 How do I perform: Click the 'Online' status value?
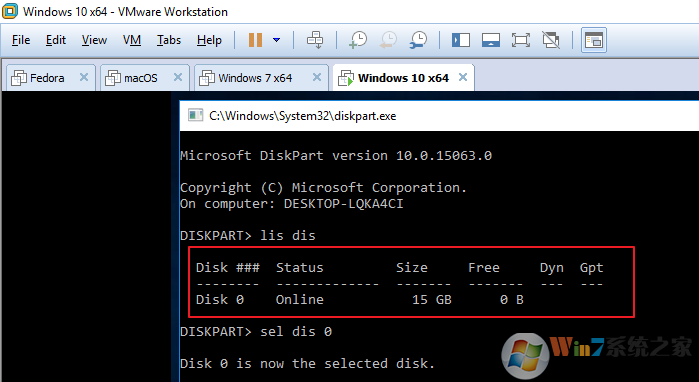[300, 299]
